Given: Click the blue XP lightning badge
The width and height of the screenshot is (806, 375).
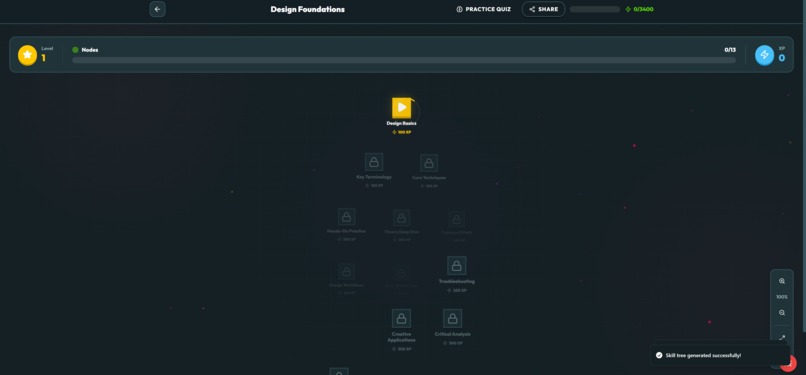Looking at the screenshot, I should tap(764, 55).
